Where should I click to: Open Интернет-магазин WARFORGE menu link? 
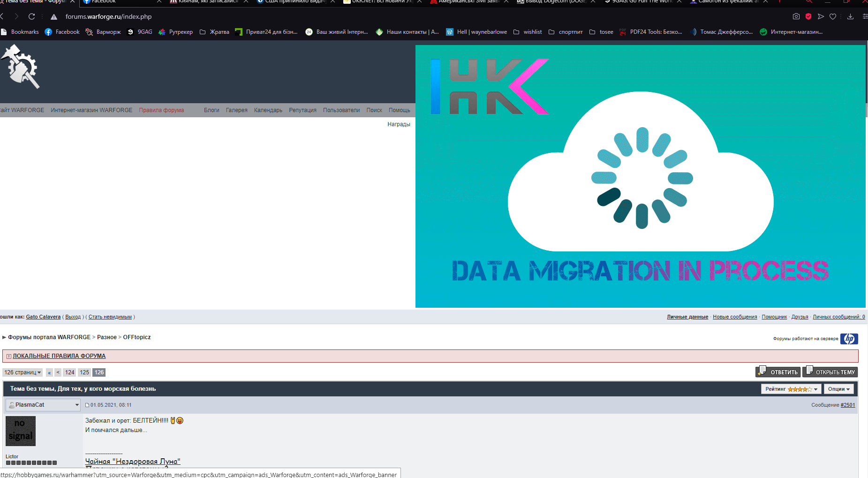click(91, 110)
